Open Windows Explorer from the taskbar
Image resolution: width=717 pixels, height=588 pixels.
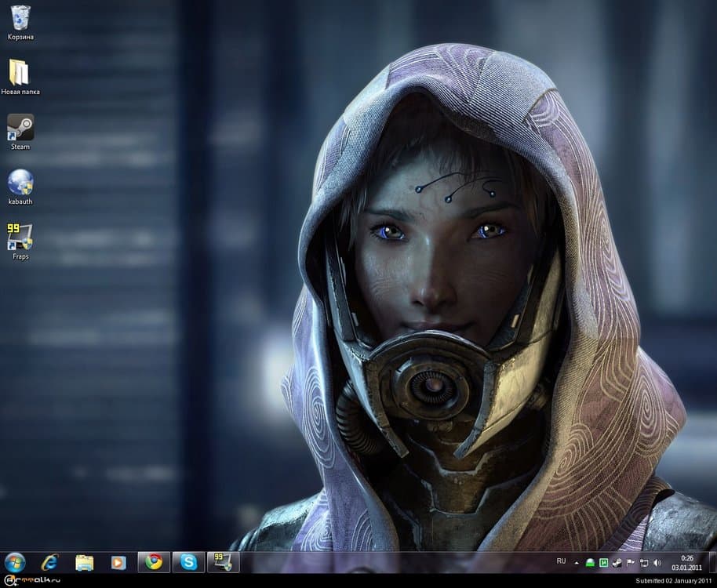[x=84, y=562]
